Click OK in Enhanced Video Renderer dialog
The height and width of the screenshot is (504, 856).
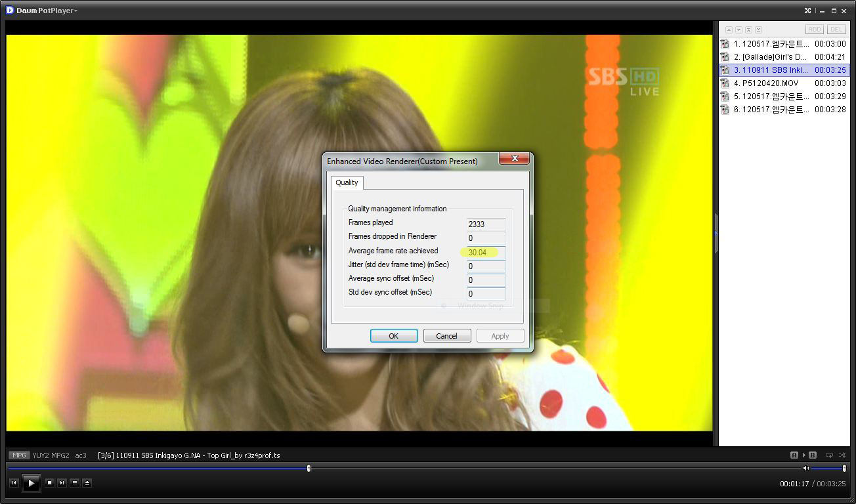(x=394, y=336)
